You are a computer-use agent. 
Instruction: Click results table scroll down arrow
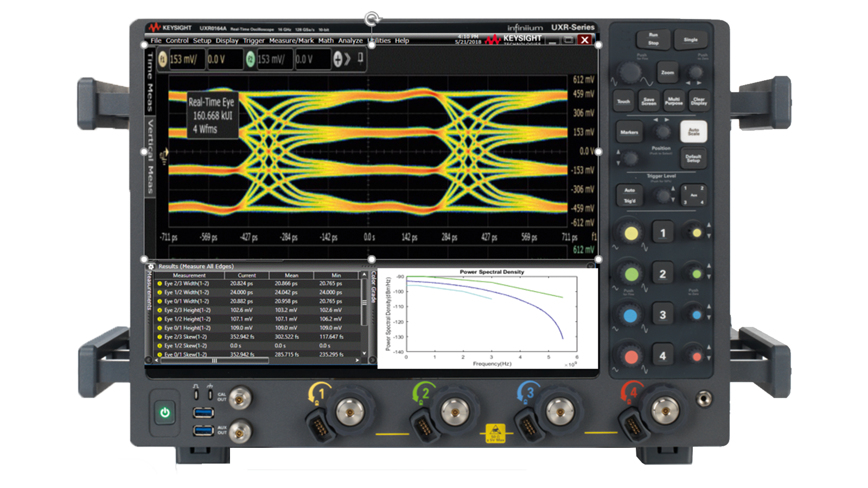[x=364, y=352]
